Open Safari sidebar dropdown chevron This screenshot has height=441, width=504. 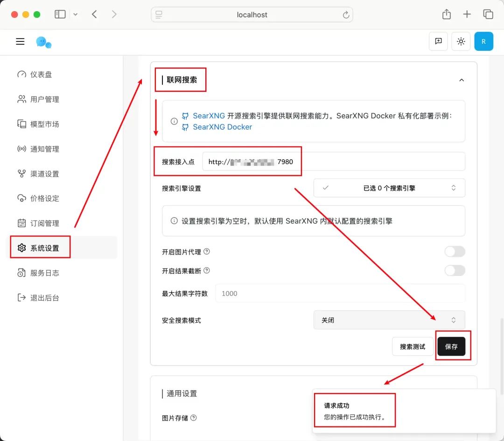pyautogui.click(x=75, y=14)
